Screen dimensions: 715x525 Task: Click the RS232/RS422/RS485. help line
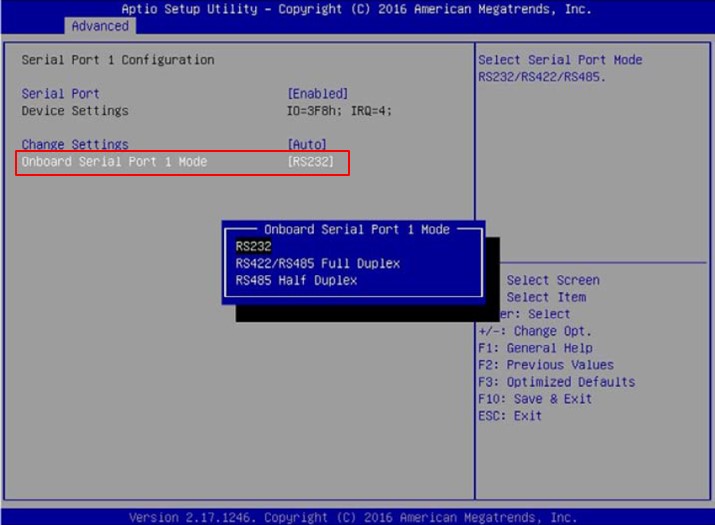pyautogui.click(x=542, y=77)
